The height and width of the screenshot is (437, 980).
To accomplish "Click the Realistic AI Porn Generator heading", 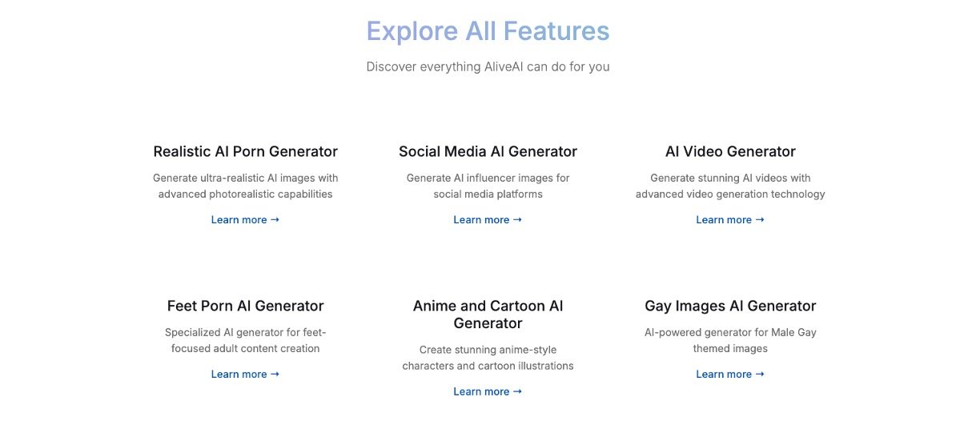I will [x=245, y=152].
